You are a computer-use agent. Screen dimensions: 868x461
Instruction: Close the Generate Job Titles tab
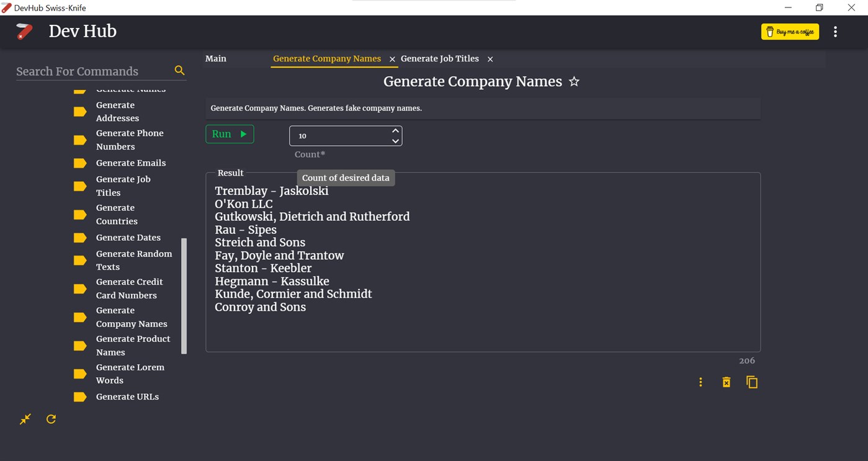coord(490,59)
